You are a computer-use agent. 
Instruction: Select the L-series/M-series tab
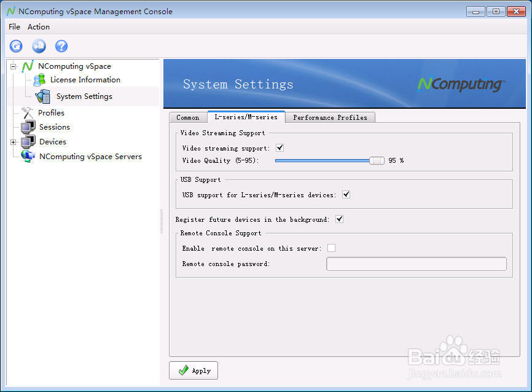[246, 117]
